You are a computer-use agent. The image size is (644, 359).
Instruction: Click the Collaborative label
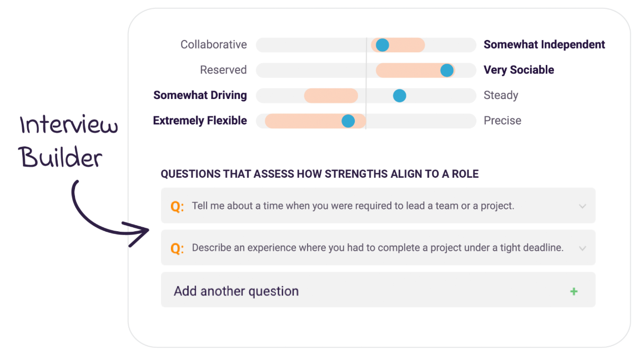click(214, 44)
